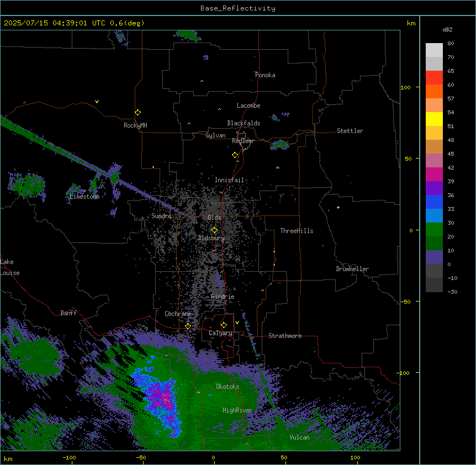
Task: Select the slate purple 10-0 dBZ legend swatch
Action: [434, 257]
